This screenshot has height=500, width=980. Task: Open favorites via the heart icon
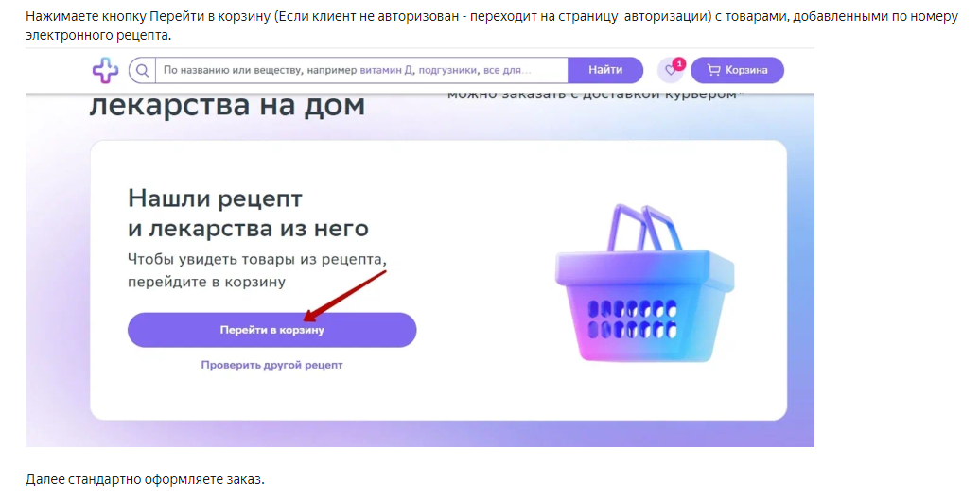(x=671, y=71)
